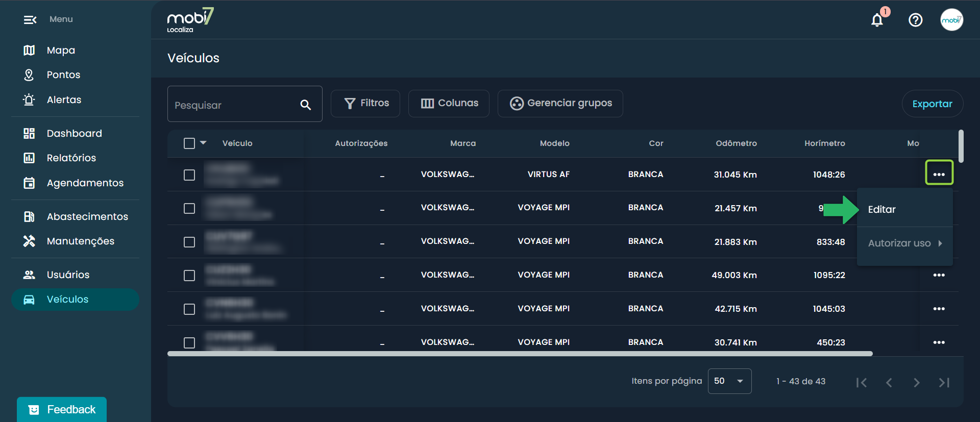Screen dimensions: 980x422
Task: Open three-dot menu for VIRTUS AF row
Action: (x=939, y=174)
